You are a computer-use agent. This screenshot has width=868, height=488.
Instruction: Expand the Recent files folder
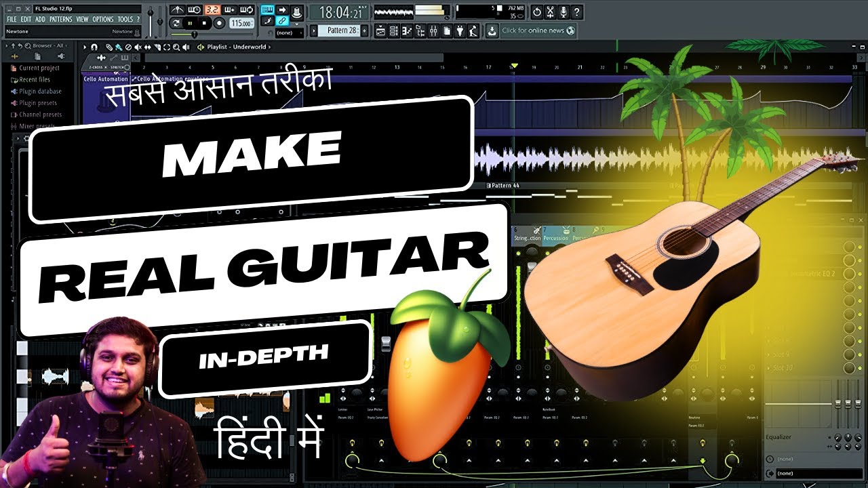[31, 79]
